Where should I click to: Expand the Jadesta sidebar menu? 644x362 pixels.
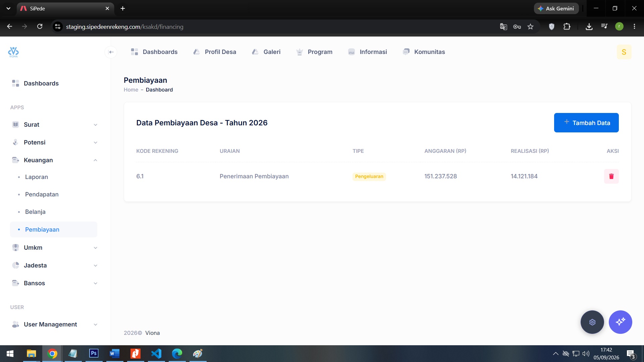[54, 265]
